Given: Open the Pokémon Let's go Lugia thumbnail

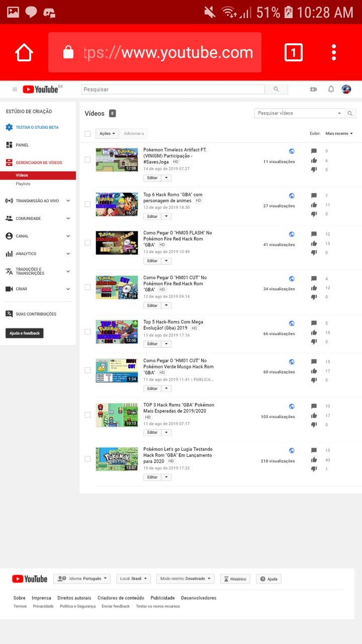Looking at the screenshot, I should point(117,459).
